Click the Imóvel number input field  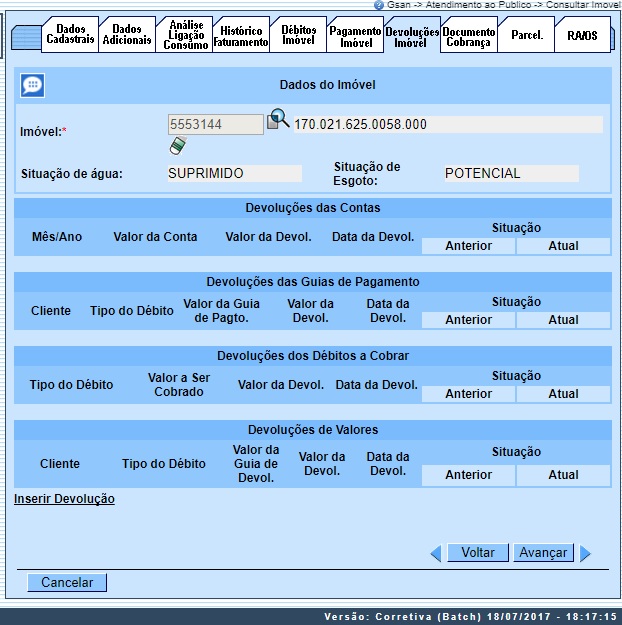pos(215,124)
